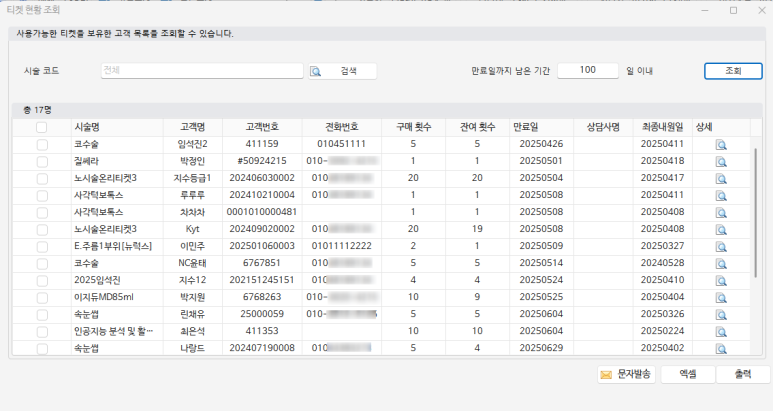Select last visit date 20240528

(663, 263)
